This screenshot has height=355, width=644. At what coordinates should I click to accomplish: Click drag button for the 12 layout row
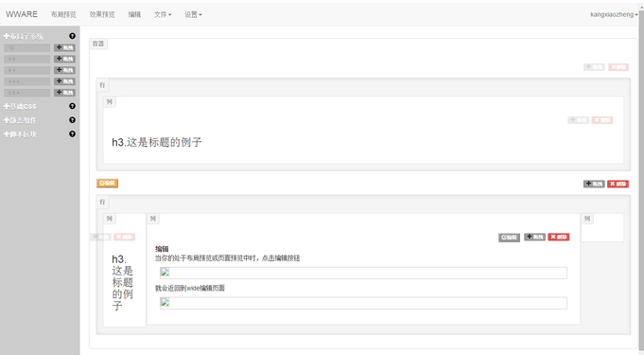[x=64, y=47]
